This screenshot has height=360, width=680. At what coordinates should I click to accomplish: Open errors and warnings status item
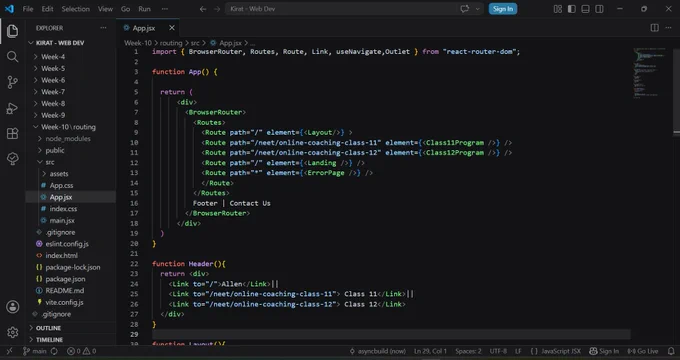click(x=82, y=351)
